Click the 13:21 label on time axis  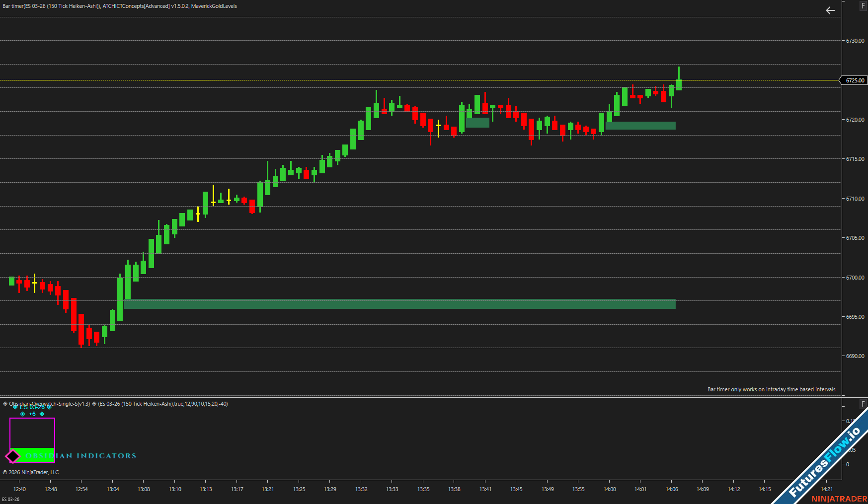(268, 489)
